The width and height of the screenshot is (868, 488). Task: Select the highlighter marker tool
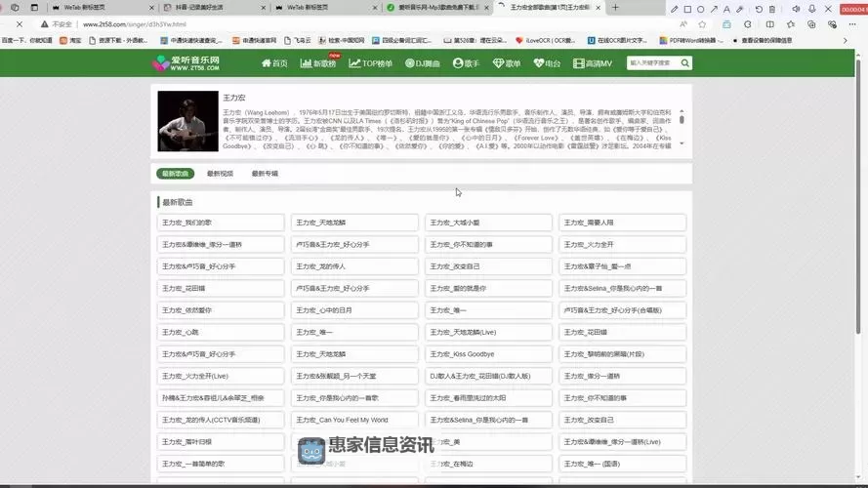[x=740, y=9]
